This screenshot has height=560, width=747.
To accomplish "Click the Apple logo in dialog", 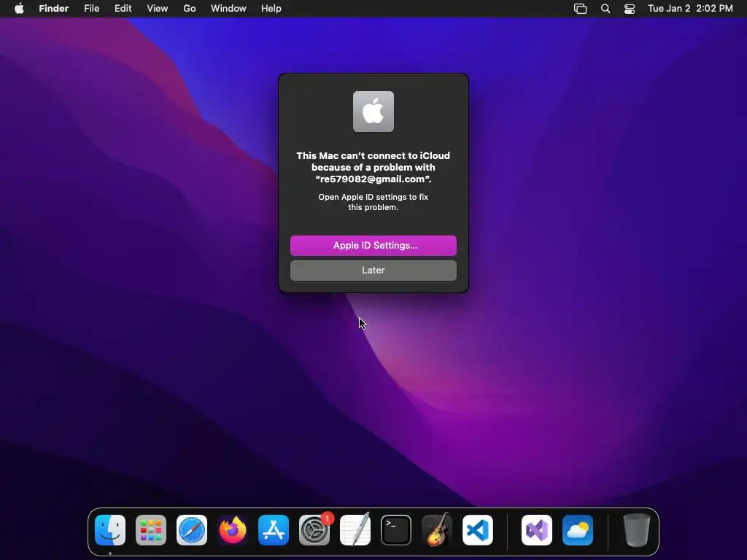I will (373, 112).
